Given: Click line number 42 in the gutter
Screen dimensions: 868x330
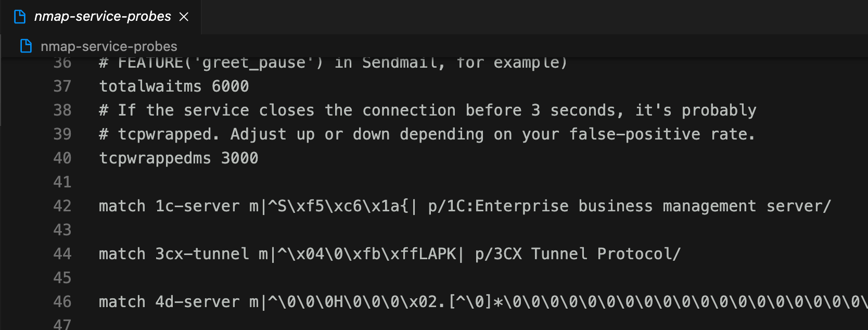Looking at the screenshot, I should click(x=62, y=206).
